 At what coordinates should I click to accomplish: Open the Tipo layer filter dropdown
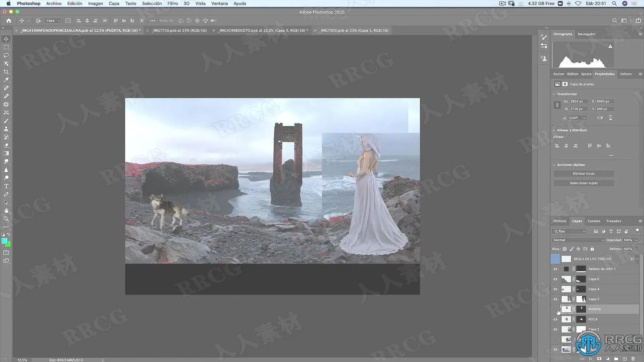570,231
